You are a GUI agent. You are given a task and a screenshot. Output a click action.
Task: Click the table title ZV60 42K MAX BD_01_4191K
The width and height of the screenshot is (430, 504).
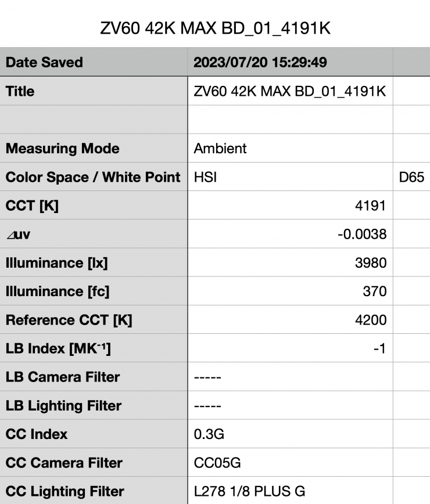[215, 29]
